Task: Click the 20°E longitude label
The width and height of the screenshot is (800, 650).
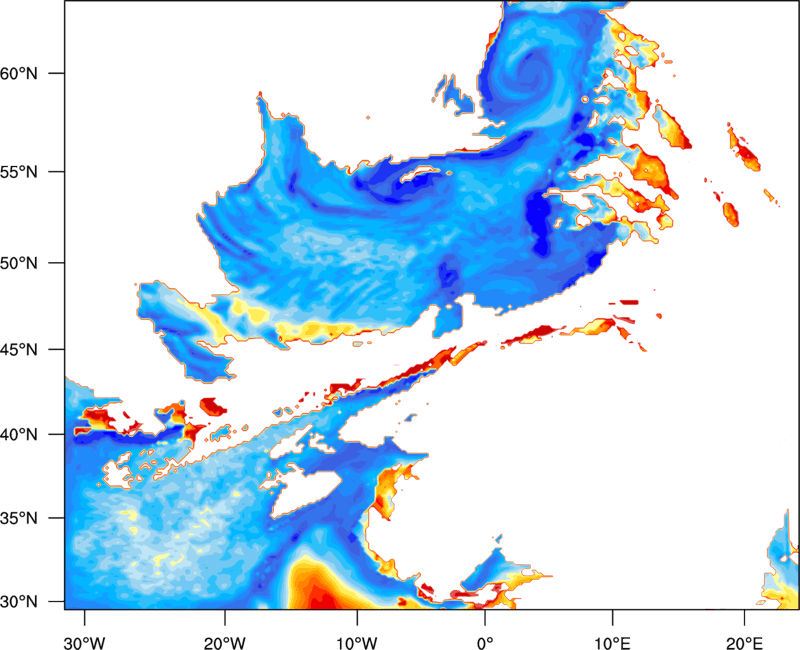Action: click(x=744, y=643)
